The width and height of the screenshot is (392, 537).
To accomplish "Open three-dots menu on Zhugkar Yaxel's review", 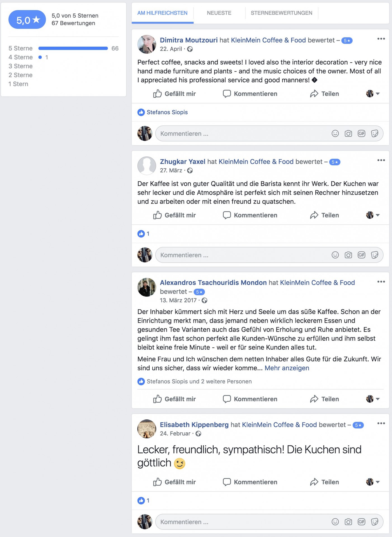I will (x=381, y=160).
